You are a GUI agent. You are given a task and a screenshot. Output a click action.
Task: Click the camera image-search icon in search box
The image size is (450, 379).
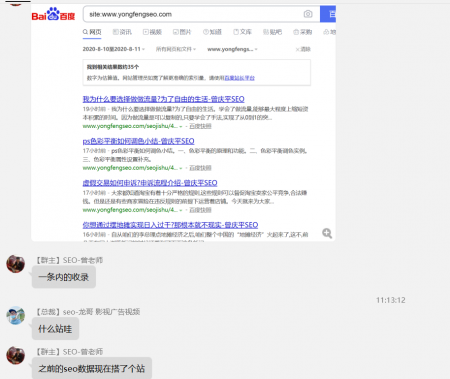click(x=308, y=14)
